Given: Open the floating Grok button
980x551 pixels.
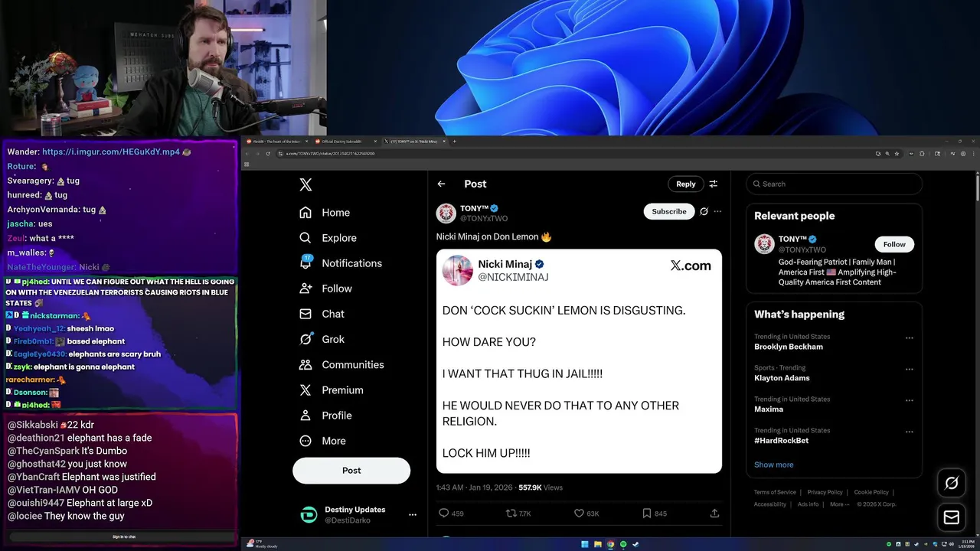Looking at the screenshot, I should pos(952,483).
